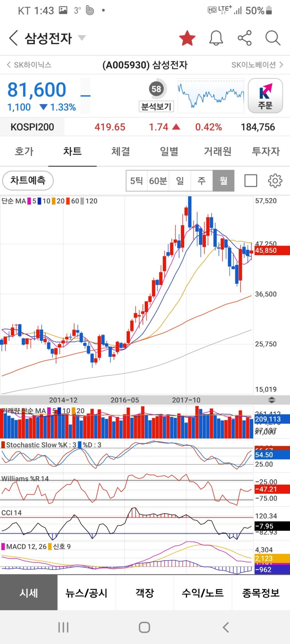This screenshot has height=644, width=290.
Task: Tap the gray MA 120 legend swatch
Action: pyautogui.click(x=82, y=201)
